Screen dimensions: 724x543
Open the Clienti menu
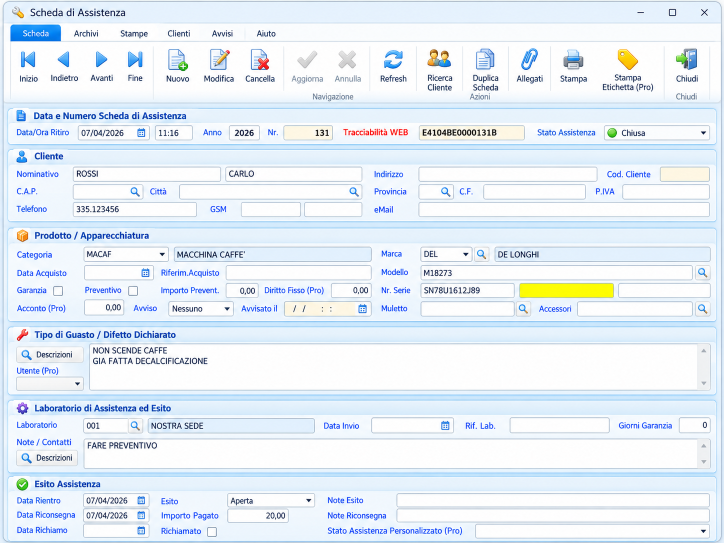pyautogui.click(x=179, y=33)
